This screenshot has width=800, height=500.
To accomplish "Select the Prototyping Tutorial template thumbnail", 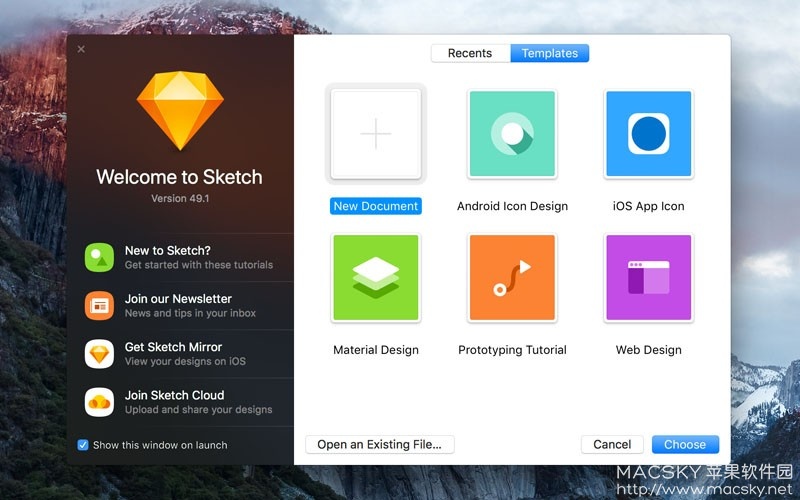I will click(512, 278).
